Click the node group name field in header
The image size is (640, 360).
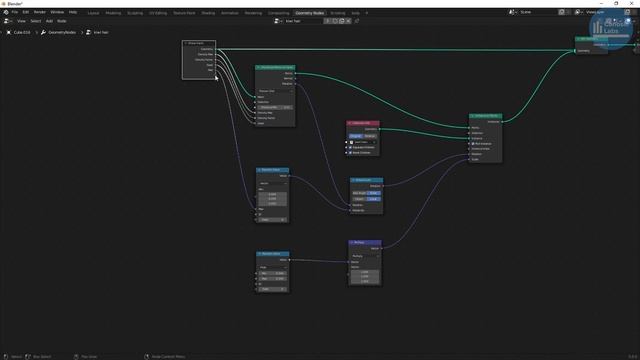tap(304, 21)
